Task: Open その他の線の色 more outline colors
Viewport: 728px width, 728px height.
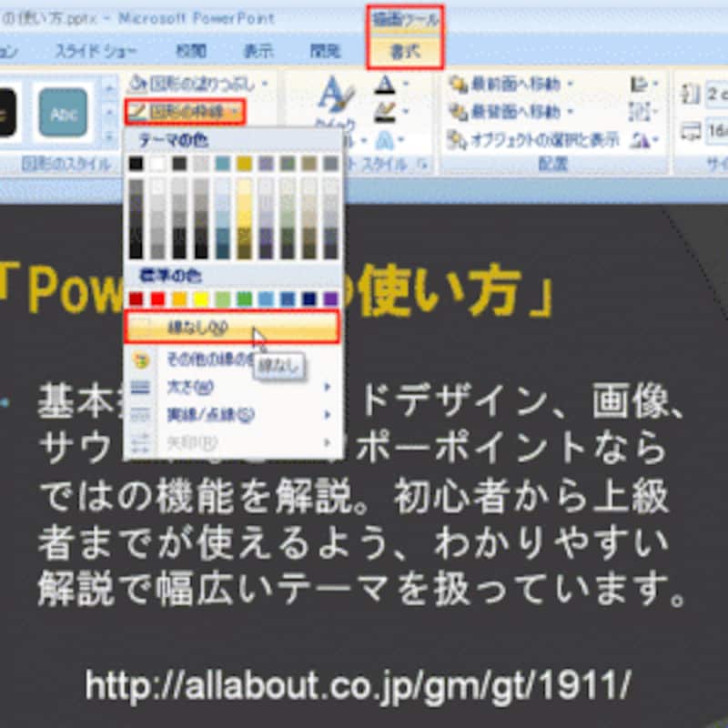Action: tap(211, 359)
